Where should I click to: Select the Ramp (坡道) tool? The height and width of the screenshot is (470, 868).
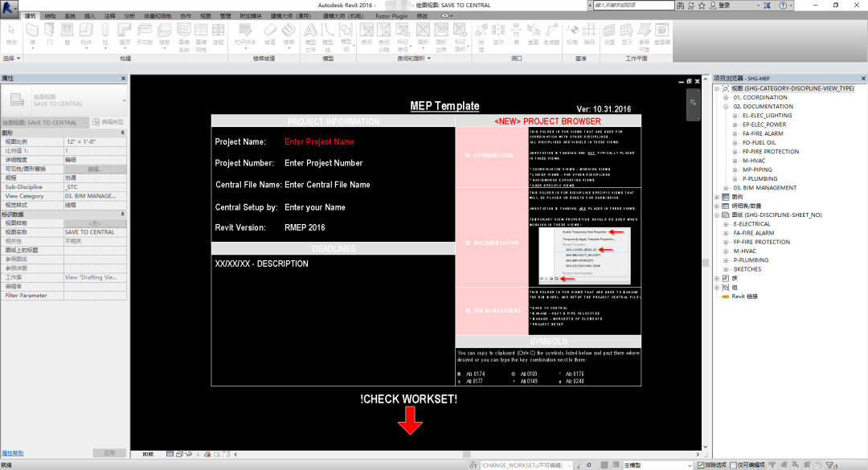tap(269, 35)
